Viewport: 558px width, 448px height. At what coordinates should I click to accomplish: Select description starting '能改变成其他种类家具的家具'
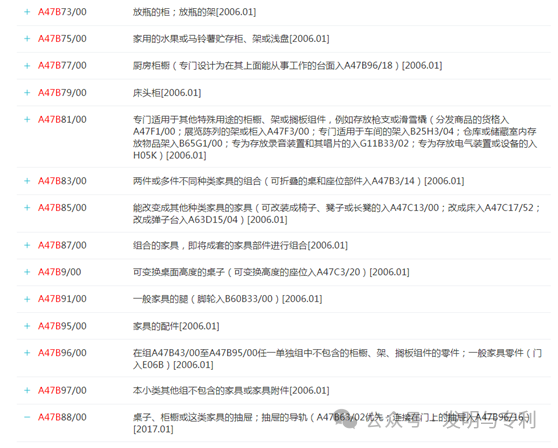pyautogui.click(x=337, y=214)
